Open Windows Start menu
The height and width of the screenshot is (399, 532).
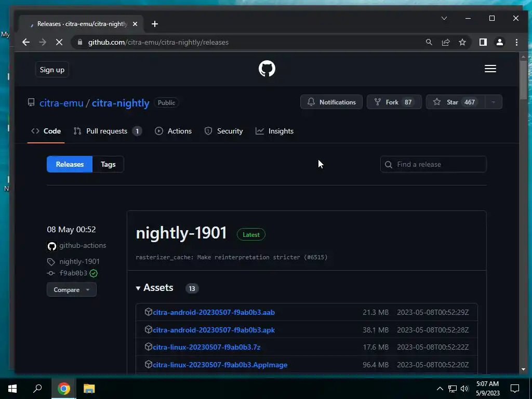pos(12,389)
